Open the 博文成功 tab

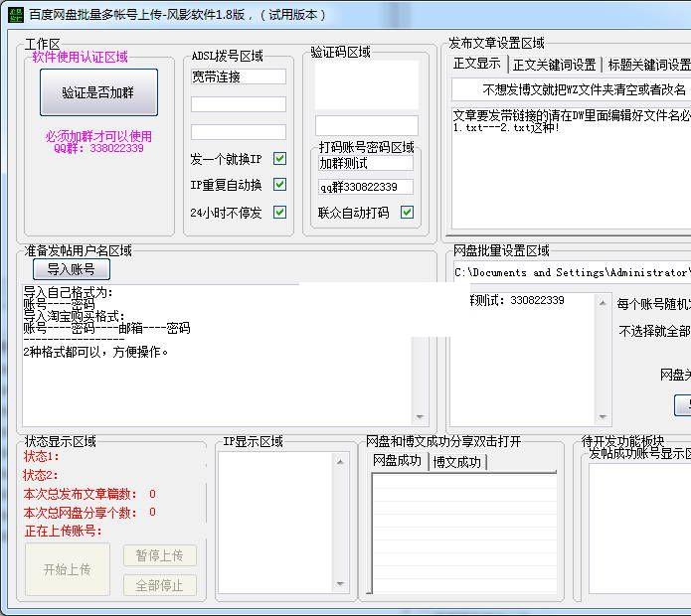[456, 462]
